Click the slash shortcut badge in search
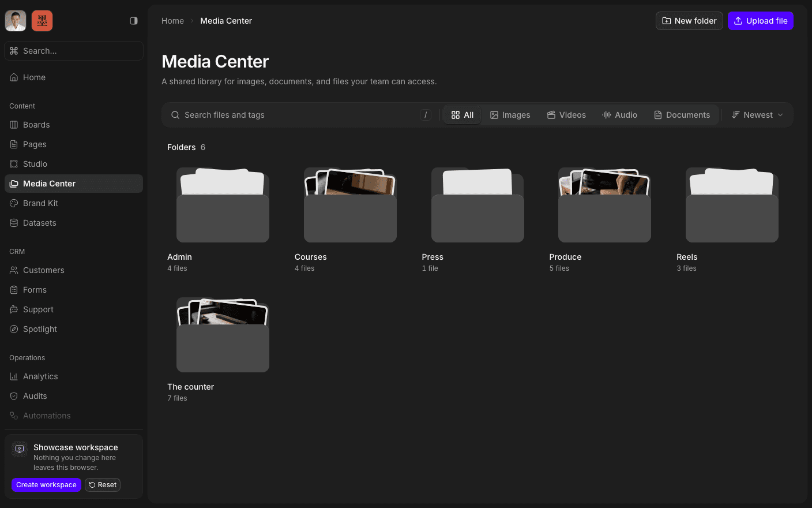 pos(426,115)
